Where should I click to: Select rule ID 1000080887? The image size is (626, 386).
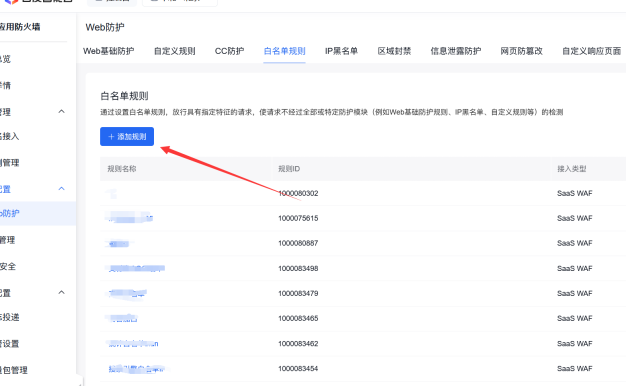(298, 243)
